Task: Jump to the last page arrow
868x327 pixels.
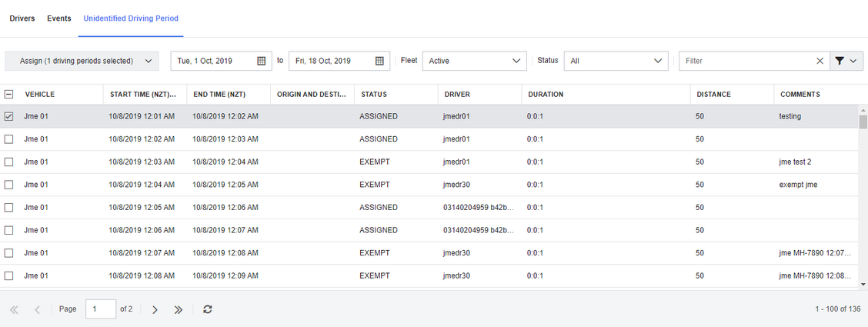Action: pyautogui.click(x=178, y=310)
